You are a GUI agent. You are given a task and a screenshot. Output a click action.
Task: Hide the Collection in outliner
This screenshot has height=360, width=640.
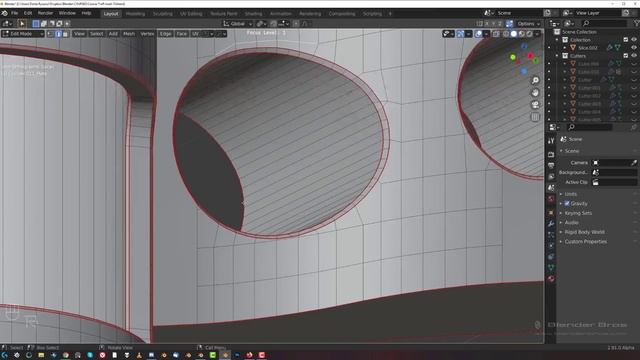(634, 40)
